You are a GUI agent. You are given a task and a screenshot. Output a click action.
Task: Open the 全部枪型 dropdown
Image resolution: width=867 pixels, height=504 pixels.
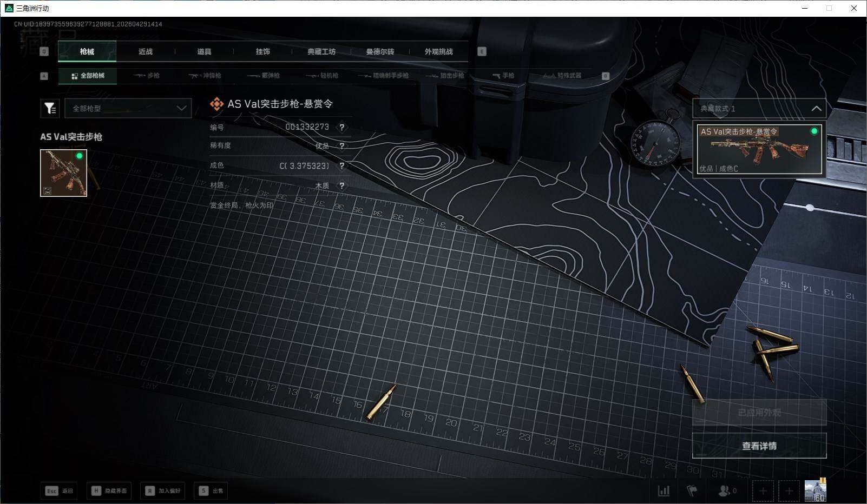click(128, 108)
